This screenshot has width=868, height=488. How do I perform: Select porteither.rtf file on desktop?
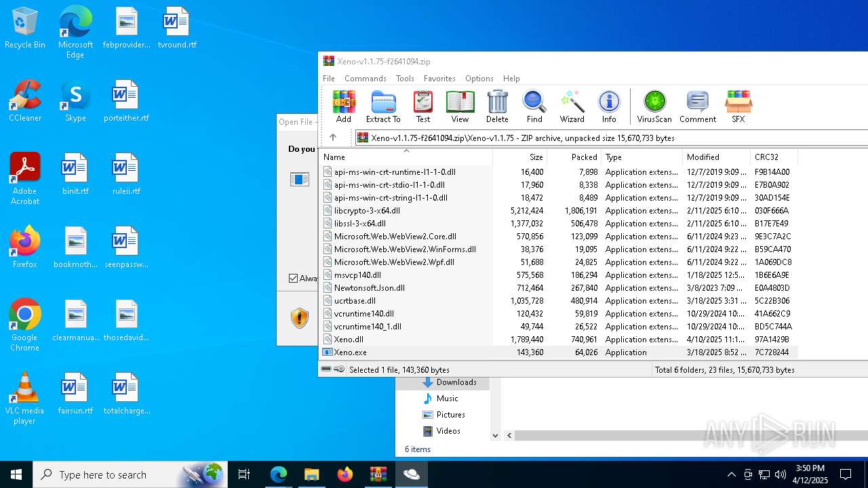pos(126,102)
